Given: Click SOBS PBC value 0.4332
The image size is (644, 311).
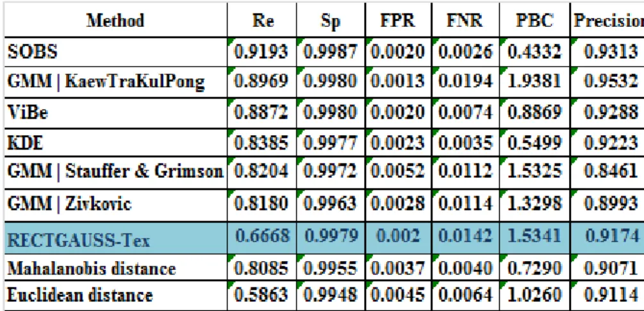Looking at the screenshot, I should pos(534,52).
